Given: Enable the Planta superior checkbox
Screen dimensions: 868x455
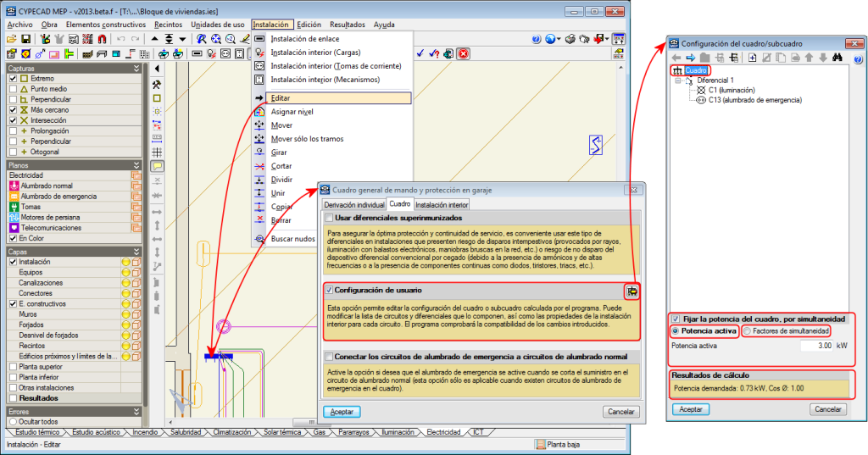Looking at the screenshot, I should tap(13, 367).
